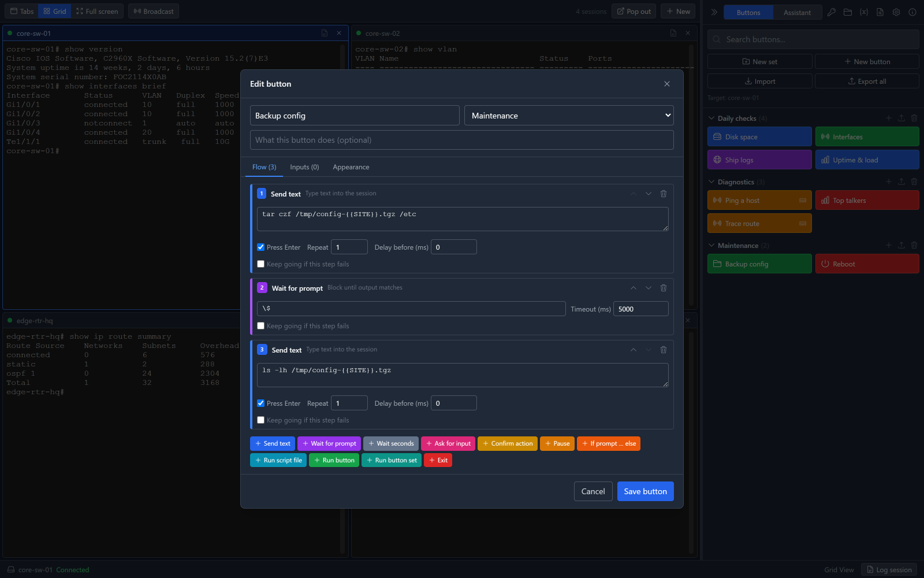
Task: Add a Send text step
Action: (273, 443)
